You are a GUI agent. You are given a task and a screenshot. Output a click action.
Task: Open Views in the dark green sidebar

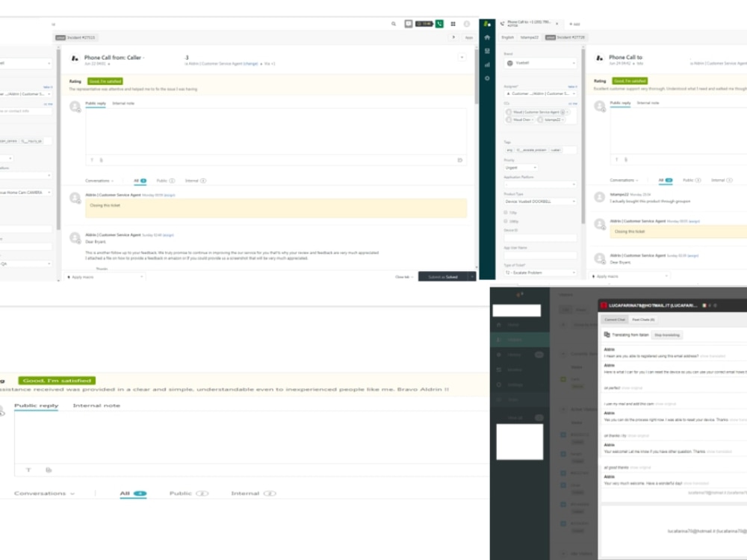pyautogui.click(x=487, y=51)
